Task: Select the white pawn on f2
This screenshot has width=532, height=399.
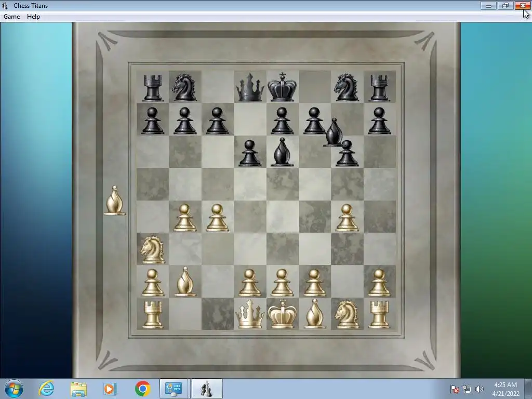Action: (x=314, y=283)
